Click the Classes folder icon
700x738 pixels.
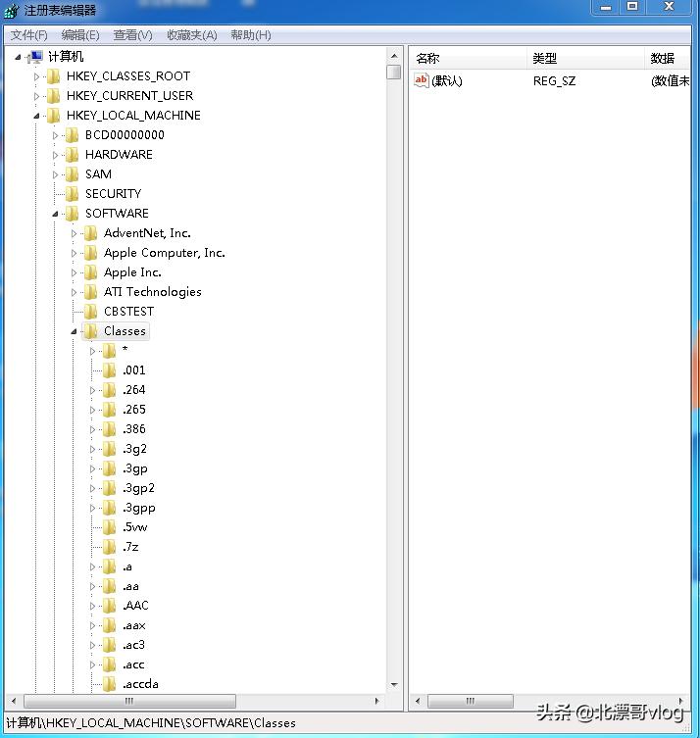(x=91, y=331)
